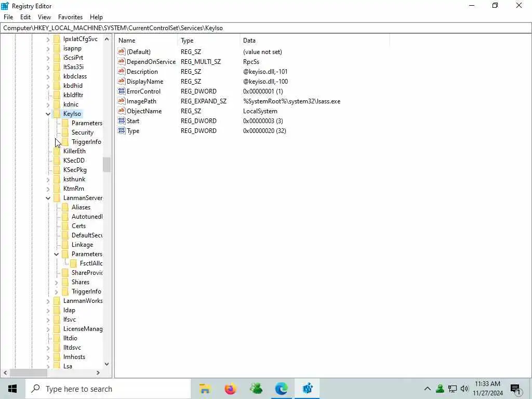Image resolution: width=532 pixels, height=399 pixels.
Task: Open the Edit menu
Action: [25, 17]
